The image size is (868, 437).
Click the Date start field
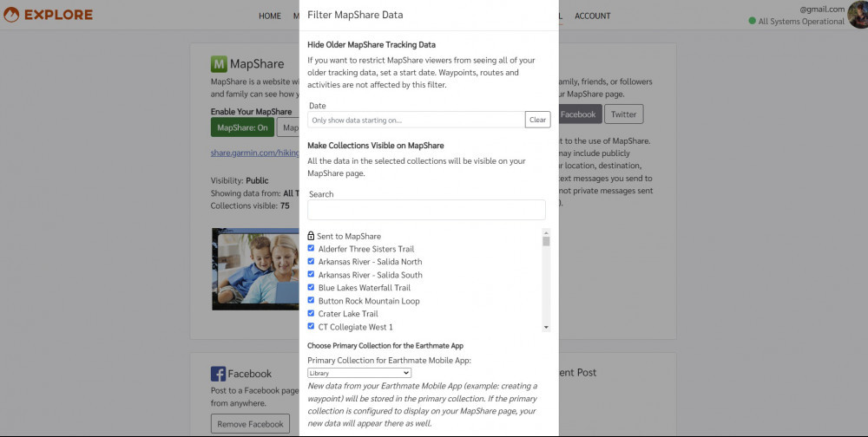click(417, 120)
